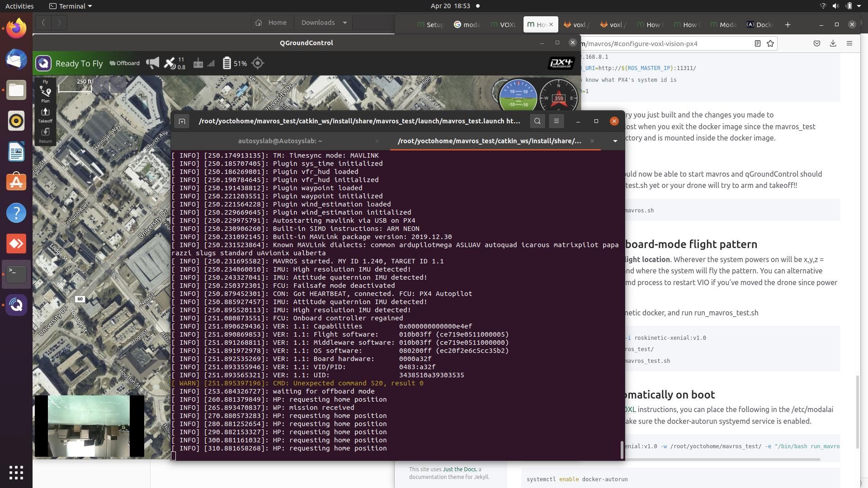Image resolution: width=868 pixels, height=488 pixels.
Task: Bookmark this page with the star icon
Action: (x=770, y=43)
